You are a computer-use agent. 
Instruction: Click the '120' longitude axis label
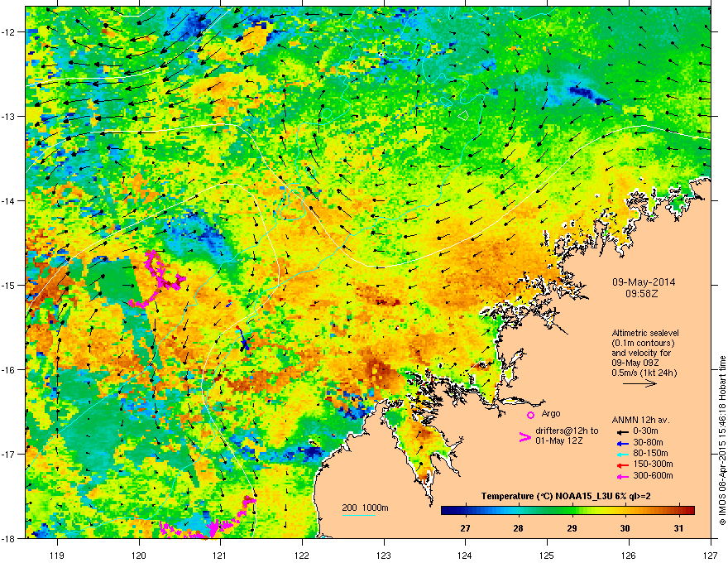pos(139,555)
